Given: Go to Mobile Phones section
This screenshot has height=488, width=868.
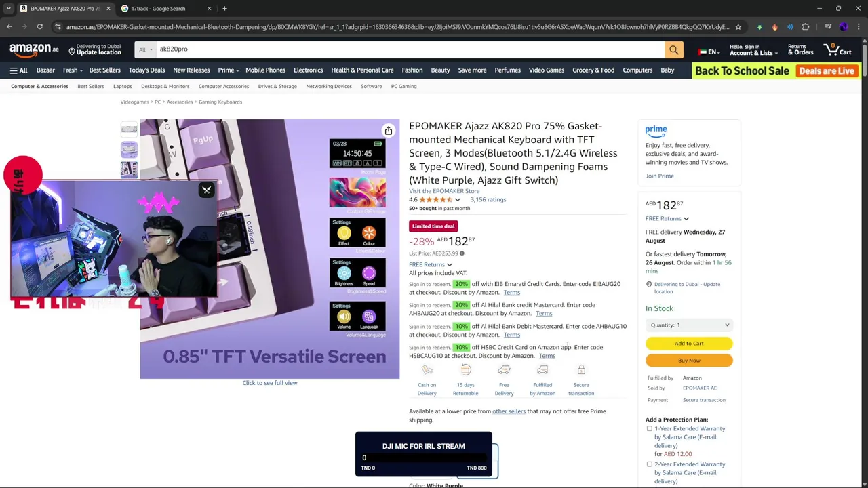Looking at the screenshot, I should (265, 70).
